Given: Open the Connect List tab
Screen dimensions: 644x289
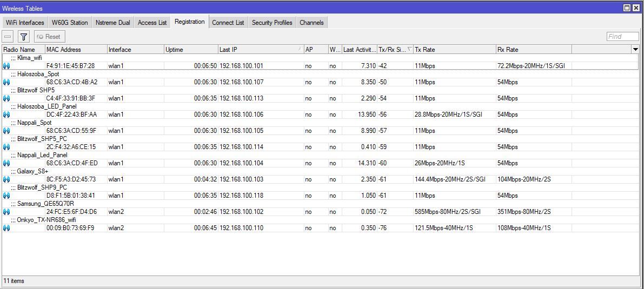Looking at the screenshot, I should tap(228, 23).
